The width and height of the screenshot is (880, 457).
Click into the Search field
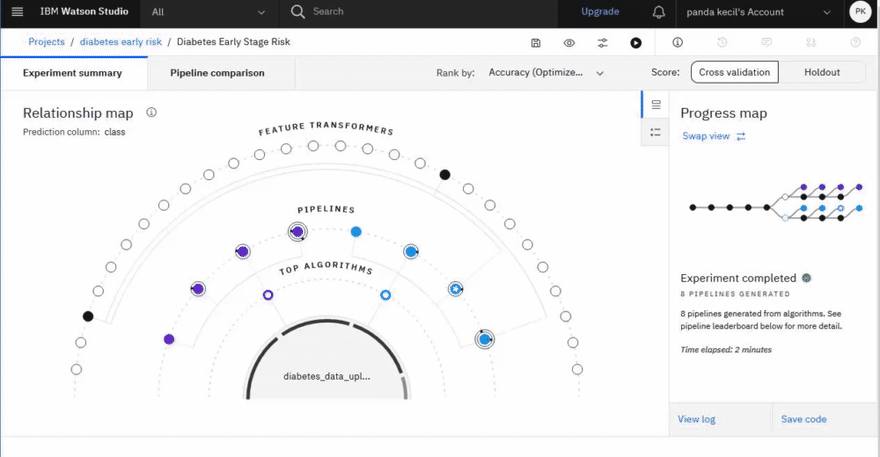pyautogui.click(x=421, y=12)
